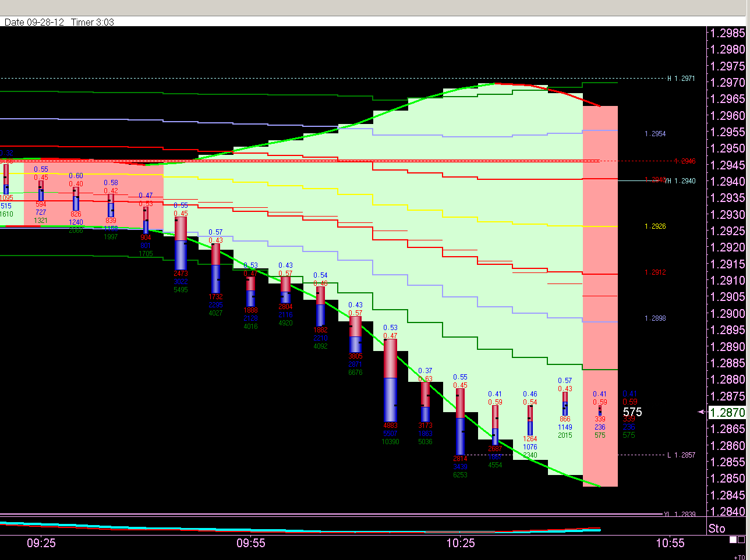The width and height of the screenshot is (750, 560).
Task: Click the green total volume 5495
Action: 181,290
